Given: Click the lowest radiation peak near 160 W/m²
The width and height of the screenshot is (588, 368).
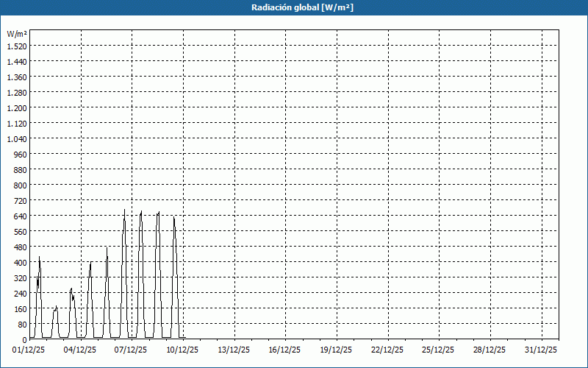Looking at the screenshot, I should coord(56,308).
